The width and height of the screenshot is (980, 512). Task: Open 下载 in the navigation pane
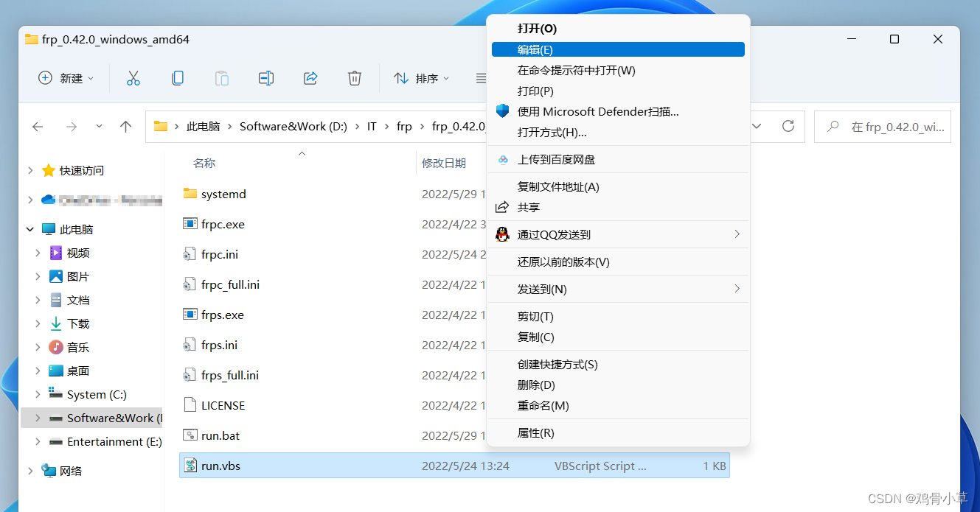[78, 323]
